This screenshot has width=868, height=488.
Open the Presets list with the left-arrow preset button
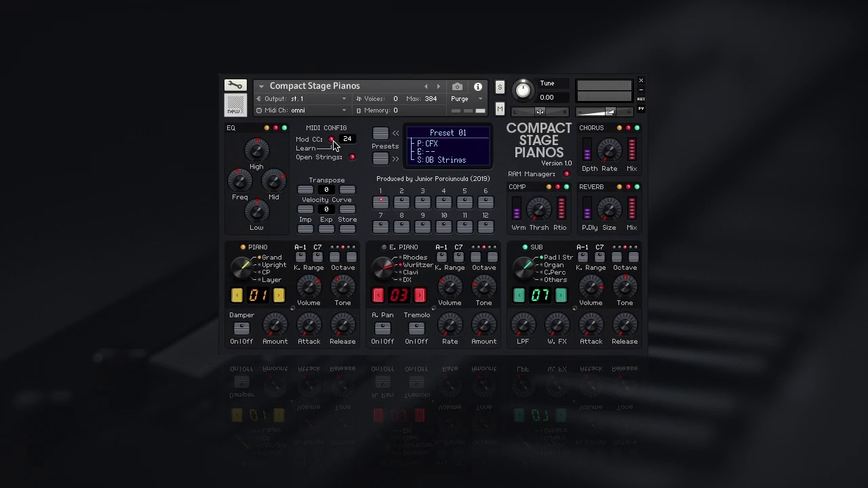(x=380, y=134)
